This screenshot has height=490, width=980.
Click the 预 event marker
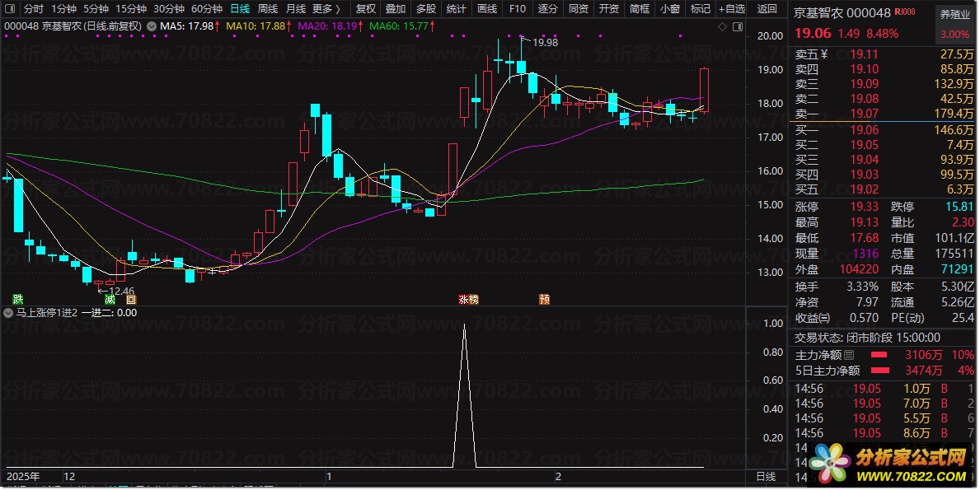[x=544, y=300]
